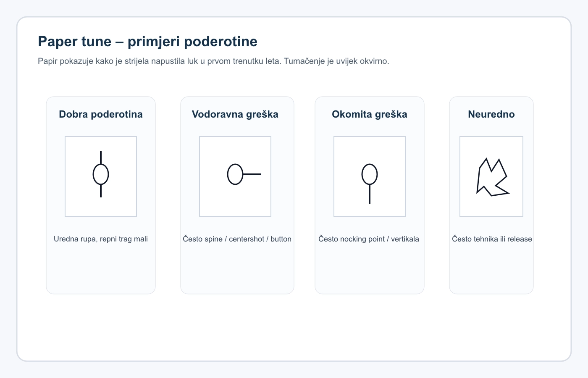Select the "Vodoravna greška" card heading
Screen dimensions: 588x378
235,114
